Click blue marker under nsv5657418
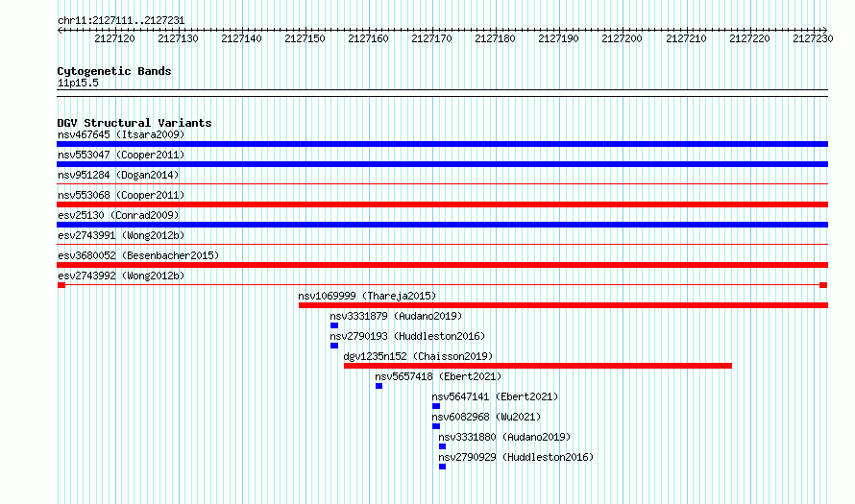 click(379, 386)
